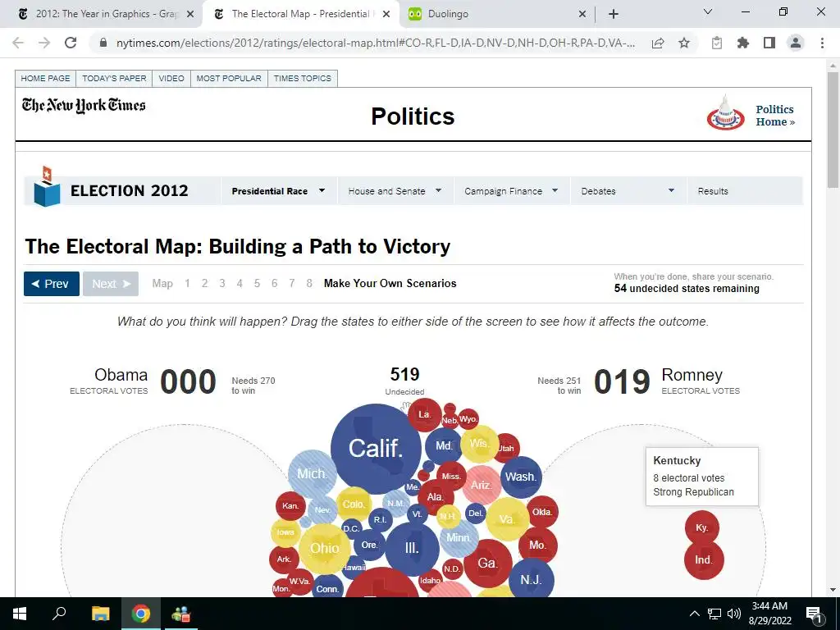Open Windows Start menu
The height and width of the screenshot is (630, 840).
click(20, 614)
